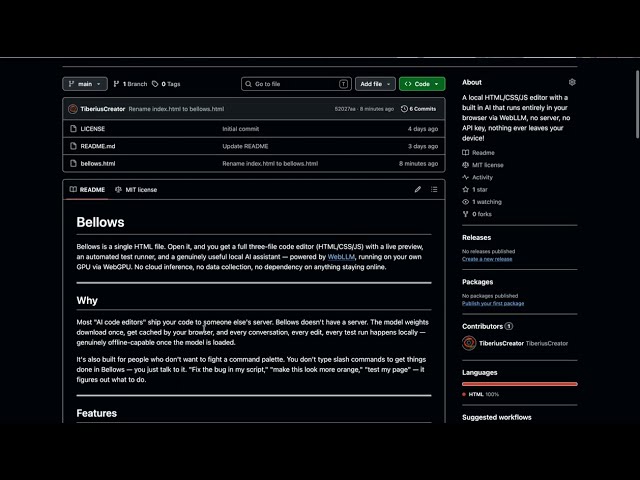The width and height of the screenshot is (640, 480).
Task: Open the bellows.html file
Action: (98, 163)
